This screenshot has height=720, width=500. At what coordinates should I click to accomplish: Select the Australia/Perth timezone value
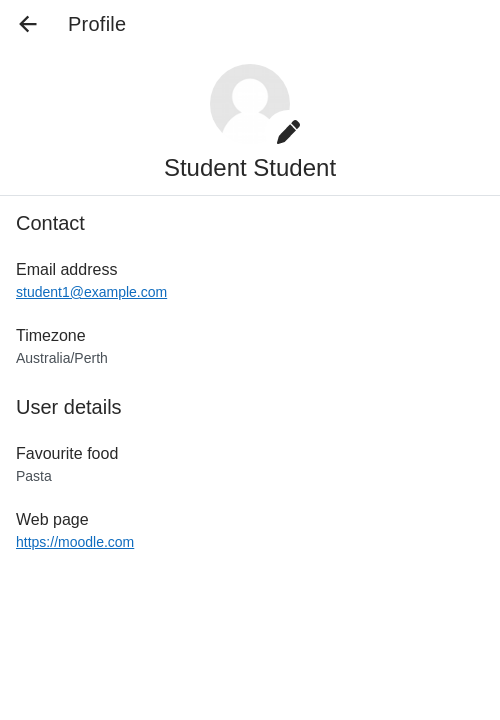62,358
